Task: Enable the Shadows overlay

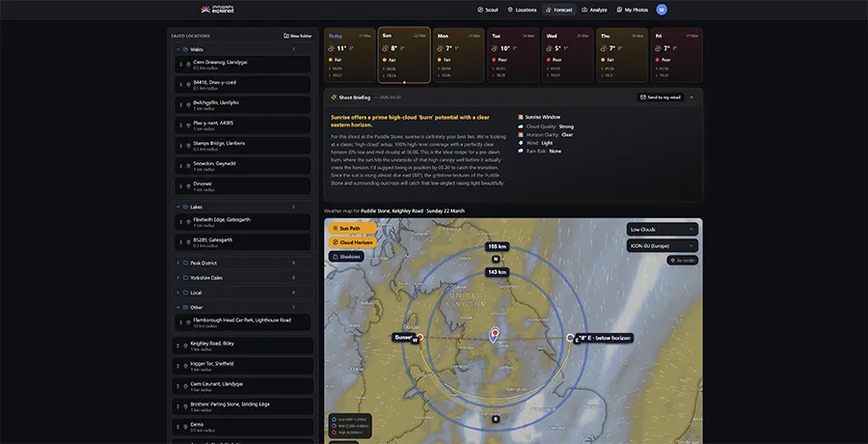Action: pyautogui.click(x=345, y=257)
